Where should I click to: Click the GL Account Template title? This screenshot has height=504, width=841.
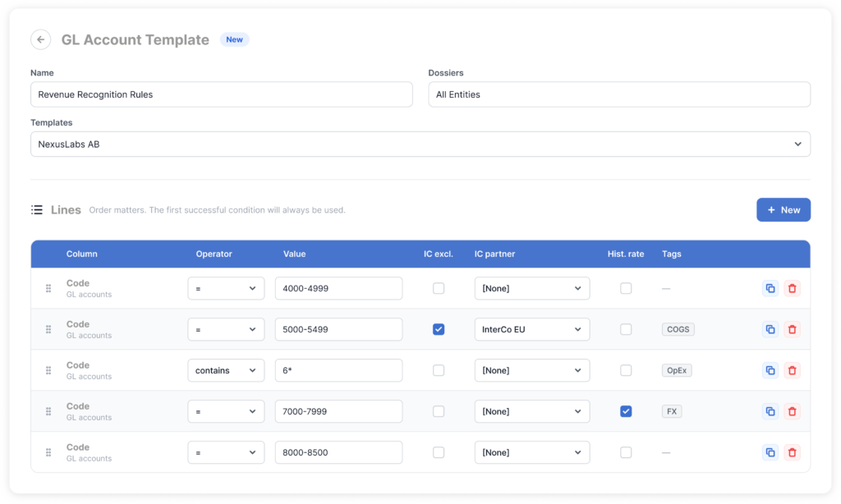tap(136, 39)
